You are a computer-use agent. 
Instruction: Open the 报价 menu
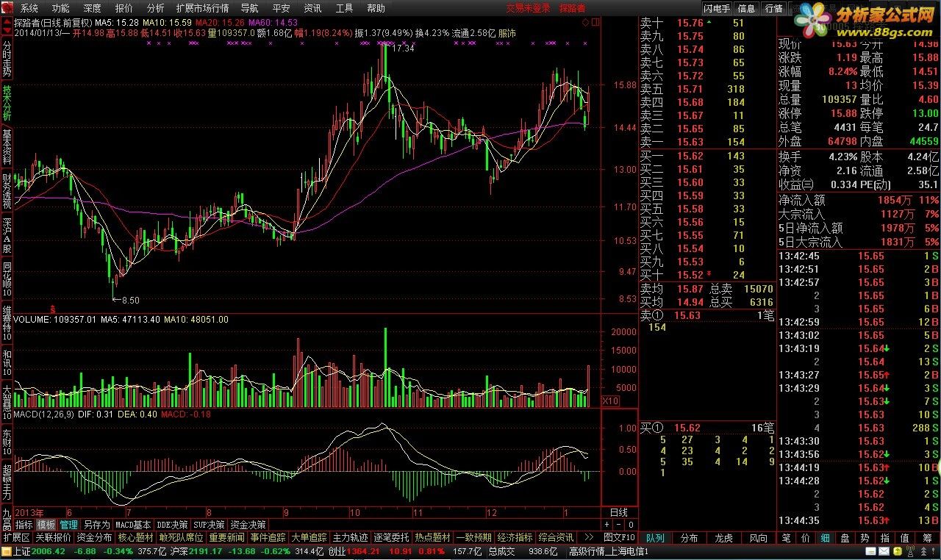click(124, 9)
